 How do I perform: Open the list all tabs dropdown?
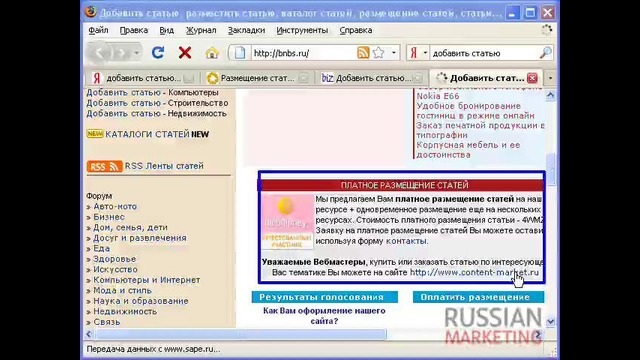[550, 78]
